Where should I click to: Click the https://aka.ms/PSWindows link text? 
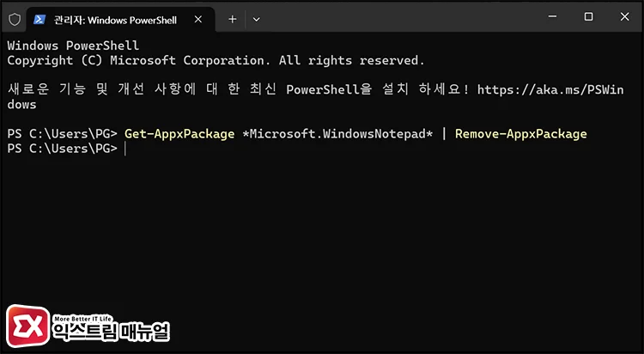click(550, 89)
